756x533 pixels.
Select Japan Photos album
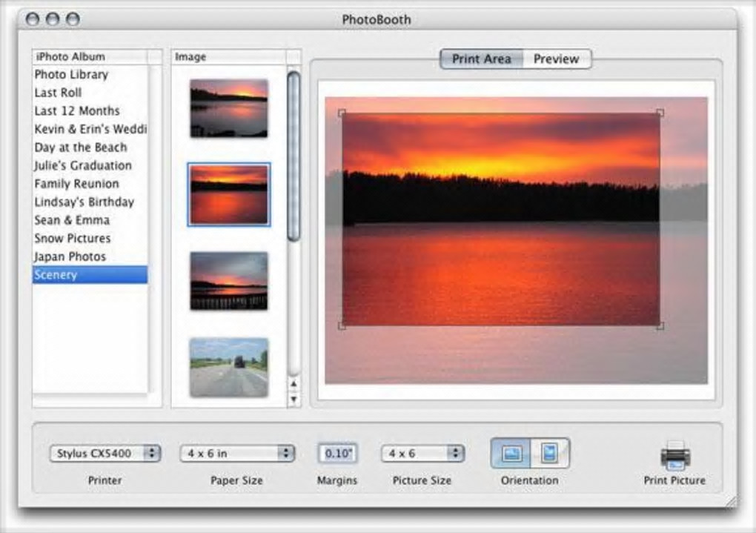click(x=90, y=256)
